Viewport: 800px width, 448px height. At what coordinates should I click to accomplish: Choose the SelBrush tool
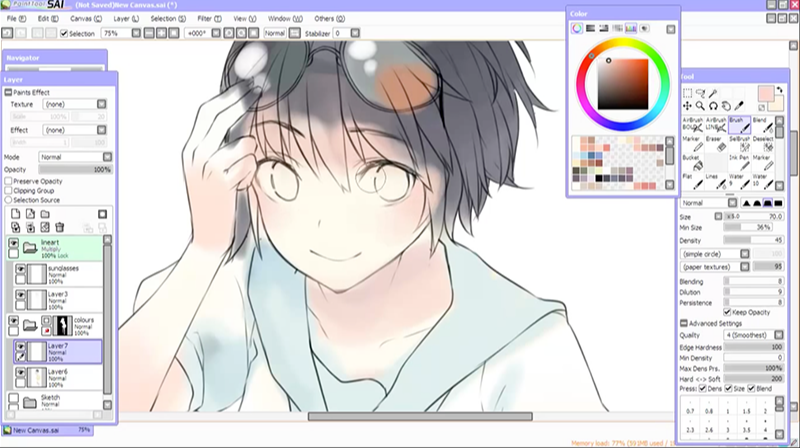coord(740,144)
